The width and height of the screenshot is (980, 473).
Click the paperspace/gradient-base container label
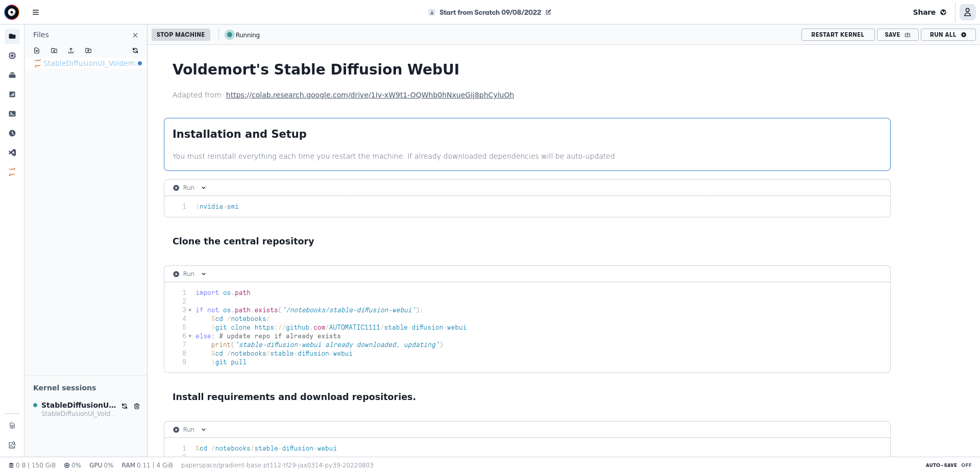pyautogui.click(x=277, y=465)
